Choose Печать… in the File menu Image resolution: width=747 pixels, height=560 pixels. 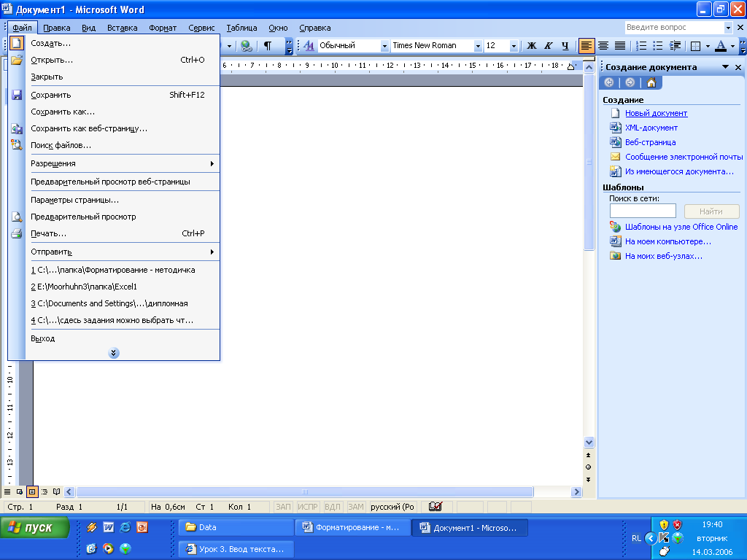[x=114, y=233]
